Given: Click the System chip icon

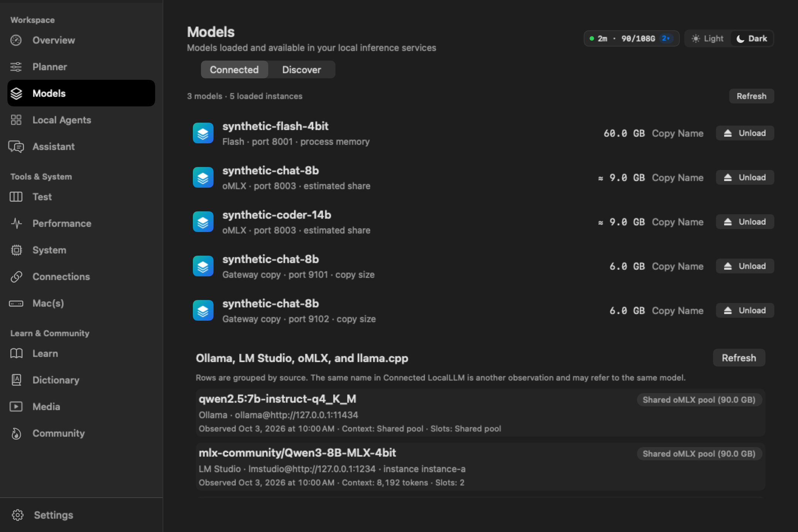Looking at the screenshot, I should (16, 250).
